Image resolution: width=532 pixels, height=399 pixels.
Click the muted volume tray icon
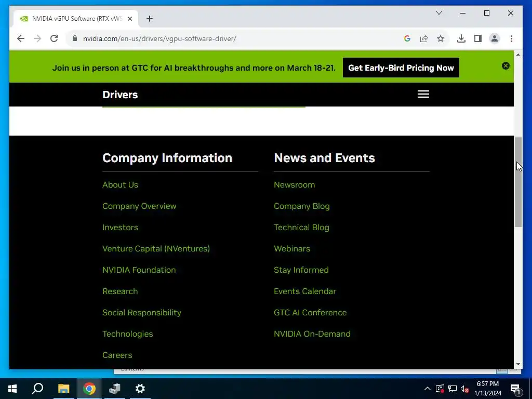[465, 389]
